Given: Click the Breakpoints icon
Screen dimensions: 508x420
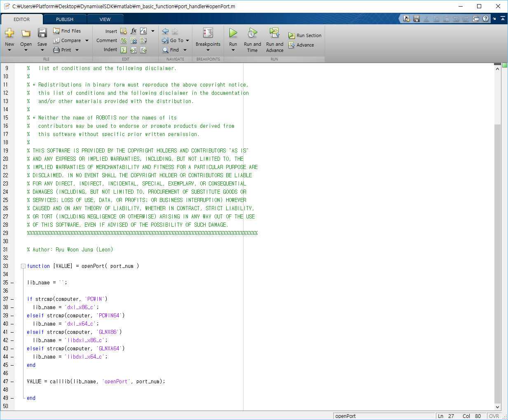Looking at the screenshot, I should tap(208, 33).
